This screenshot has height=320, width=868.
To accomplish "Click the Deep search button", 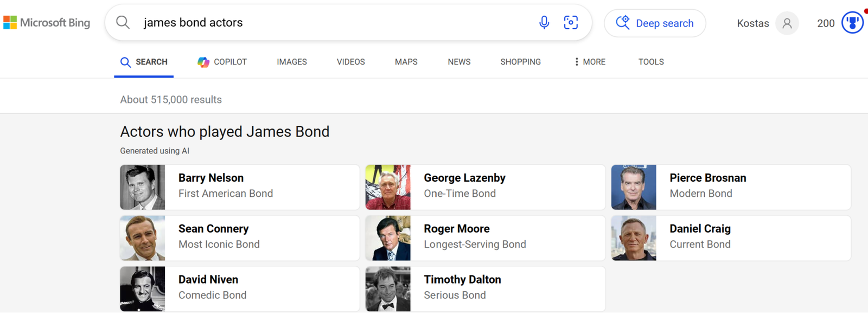I will [x=655, y=23].
